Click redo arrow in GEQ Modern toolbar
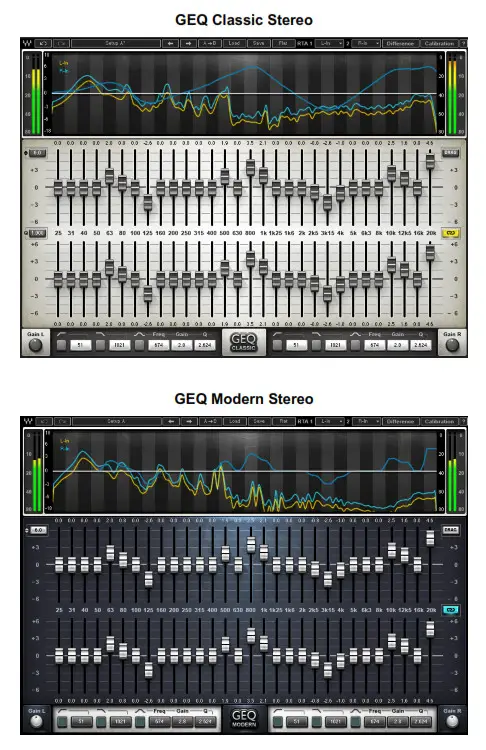This screenshot has width=486, height=750. pos(62,421)
